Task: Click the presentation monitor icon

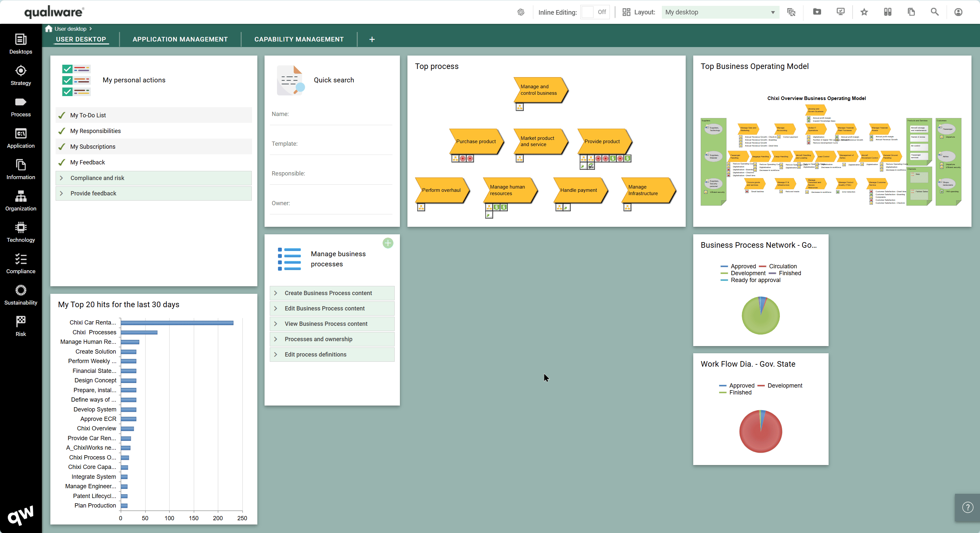Action: point(840,12)
